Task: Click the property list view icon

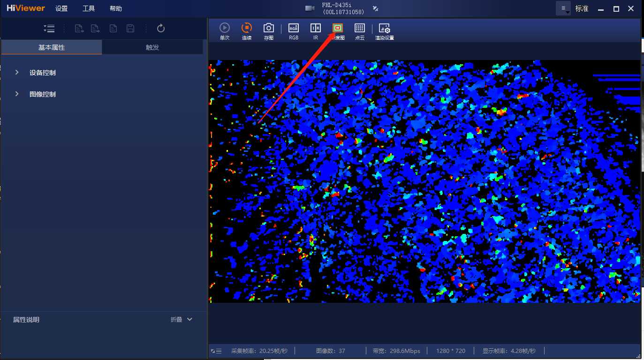Action: (49, 29)
